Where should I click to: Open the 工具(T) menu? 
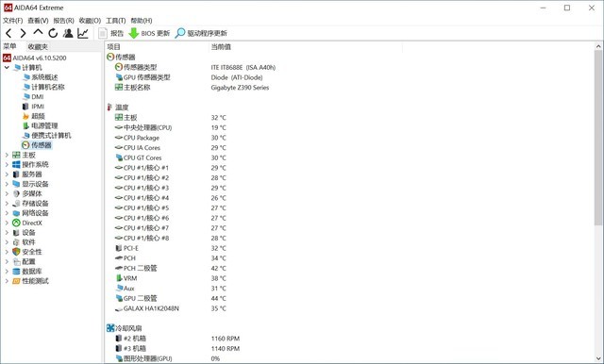115,21
